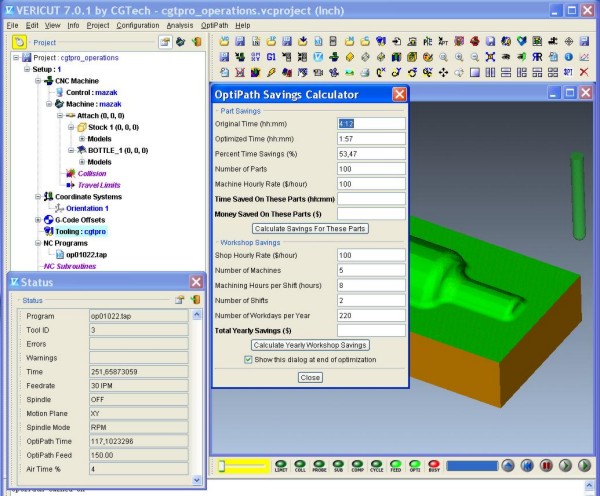This screenshot has width=600, height=496.
Task: Open the Configuration menu
Action: tap(138, 25)
